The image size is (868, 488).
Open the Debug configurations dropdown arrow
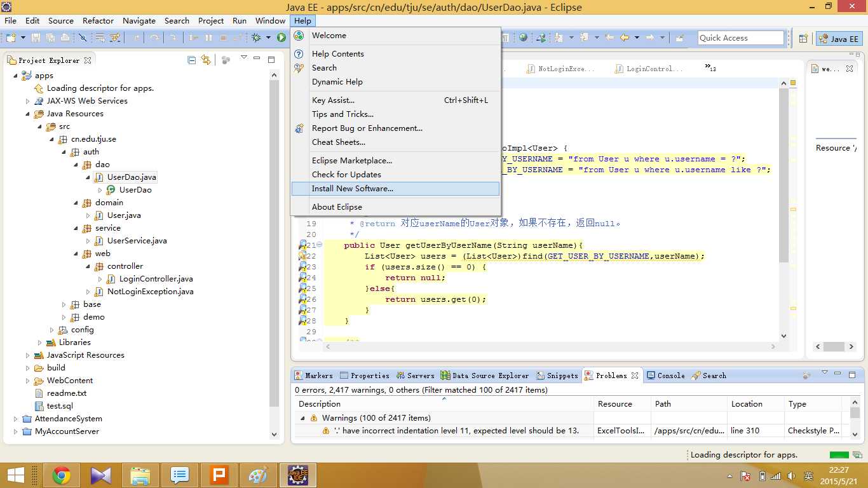coord(268,38)
